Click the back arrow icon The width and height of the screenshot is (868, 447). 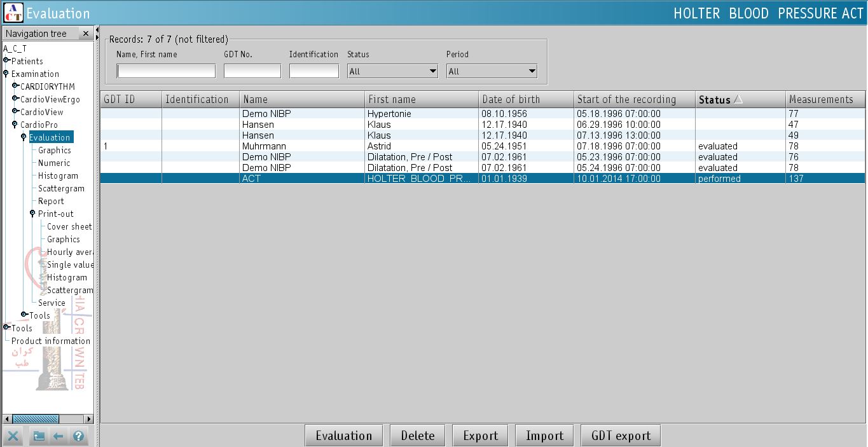pos(58,436)
